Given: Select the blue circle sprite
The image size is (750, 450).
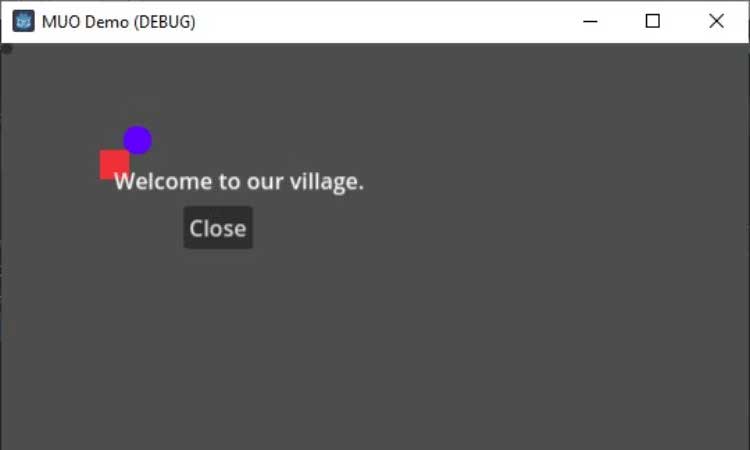Looking at the screenshot, I should coord(138,140).
